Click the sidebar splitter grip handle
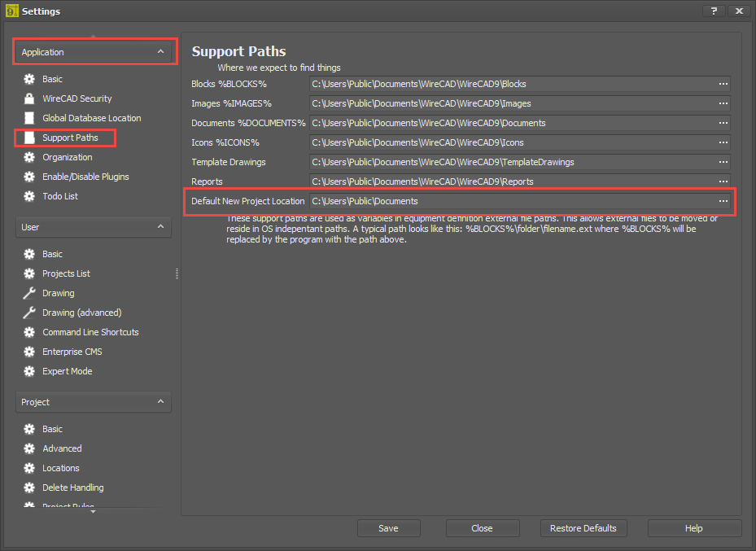756x551 pixels. 177,273
